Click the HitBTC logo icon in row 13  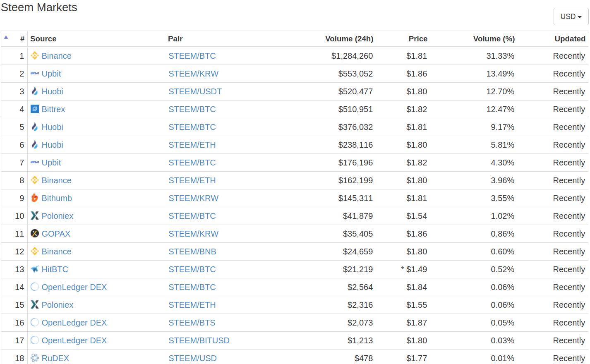click(x=35, y=269)
